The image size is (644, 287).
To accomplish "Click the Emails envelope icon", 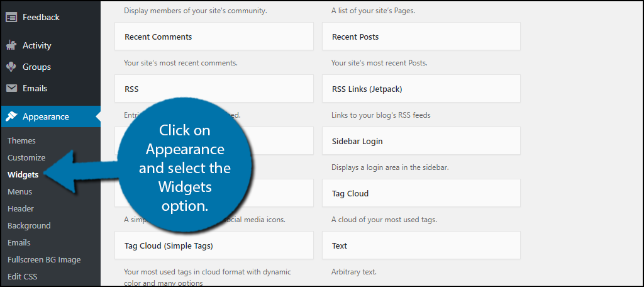I will coord(11,88).
